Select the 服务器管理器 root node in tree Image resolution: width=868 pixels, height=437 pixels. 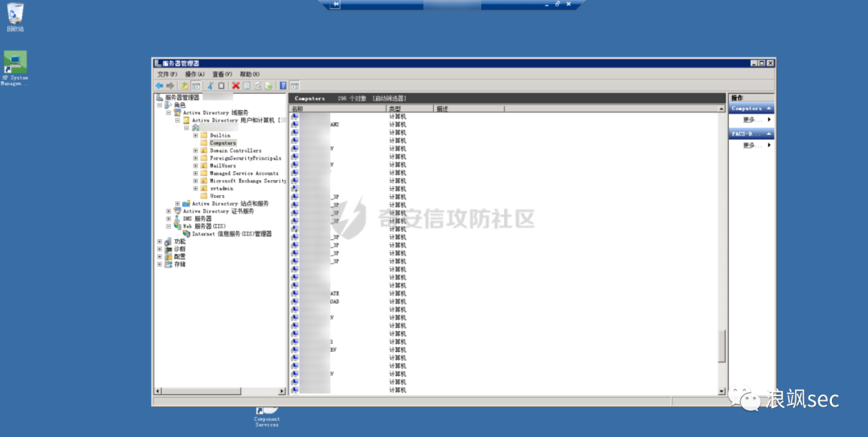pos(182,97)
